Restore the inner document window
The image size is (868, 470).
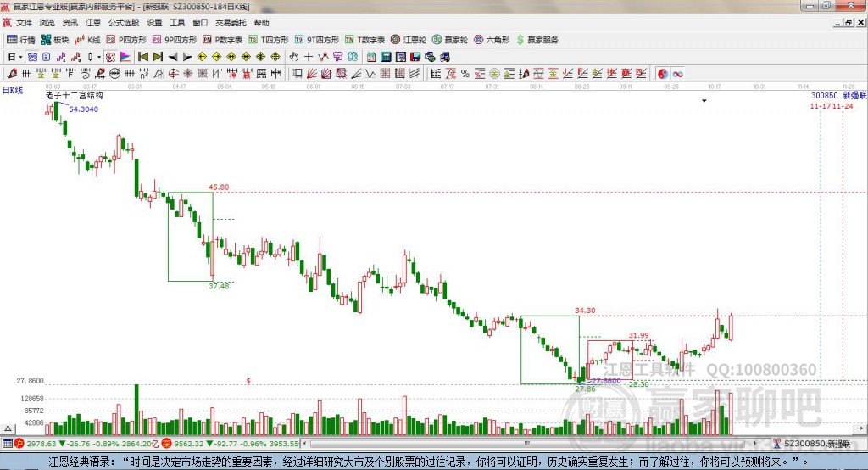(x=848, y=23)
